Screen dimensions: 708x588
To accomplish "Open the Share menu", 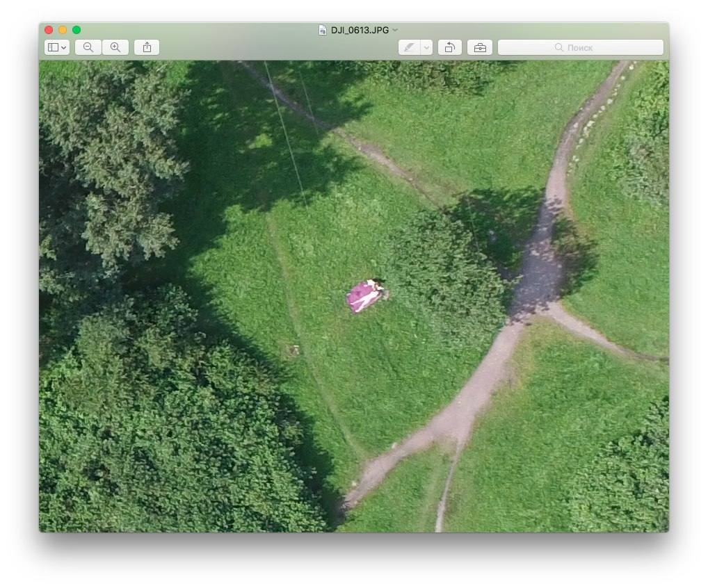I will click(x=147, y=47).
